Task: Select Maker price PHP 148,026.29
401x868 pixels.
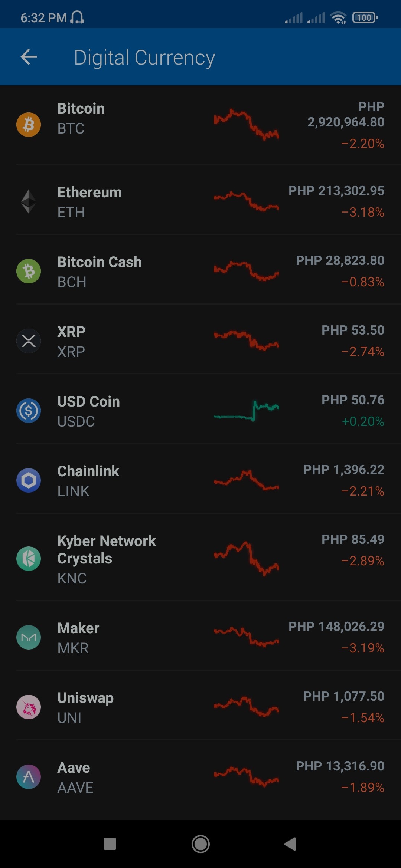Action: [x=336, y=627]
